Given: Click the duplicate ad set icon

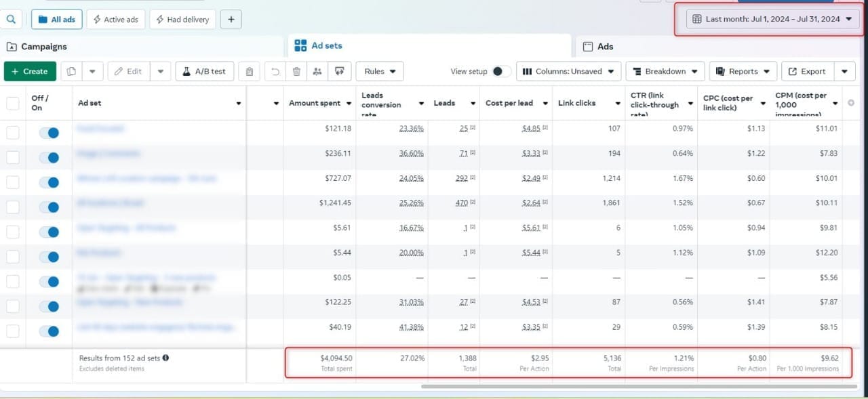Looking at the screenshot, I should 72,71.
